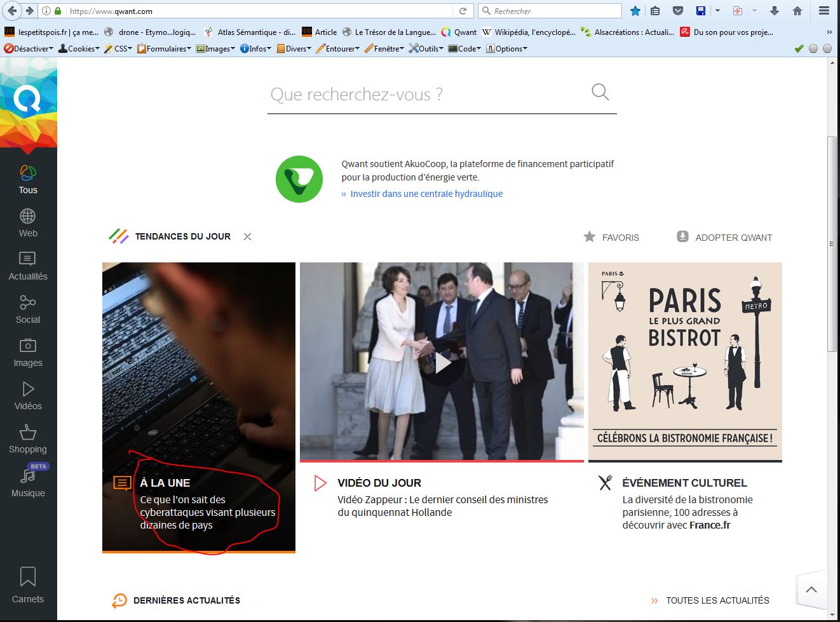The height and width of the screenshot is (622, 840).
Task: Select the Actualités tab in sidebar
Action: [28, 266]
